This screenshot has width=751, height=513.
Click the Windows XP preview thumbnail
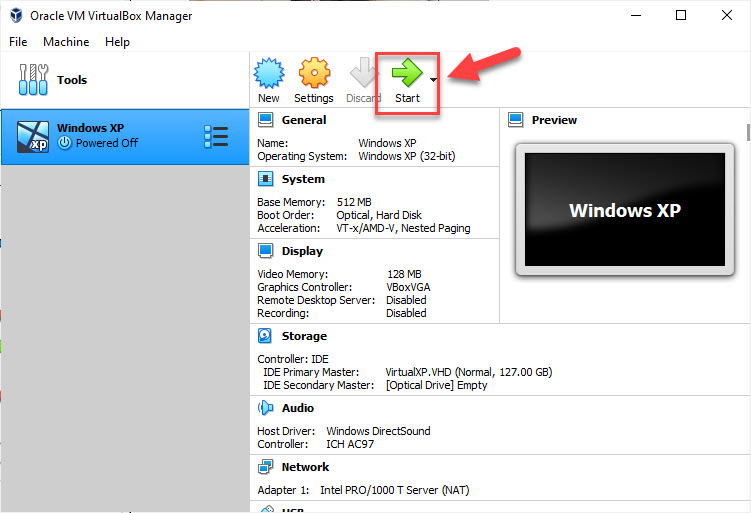point(625,209)
